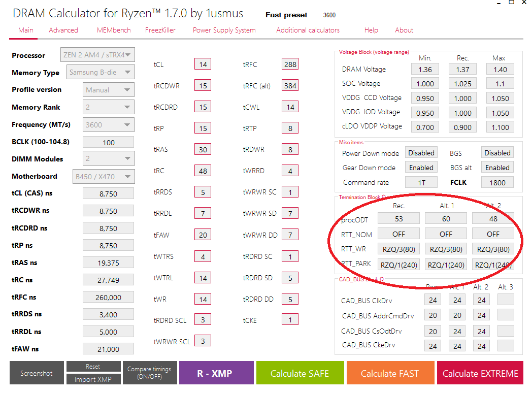Screen dimensions: 532x393
Task: Click the BGS alt Enabled field
Action: point(497,168)
